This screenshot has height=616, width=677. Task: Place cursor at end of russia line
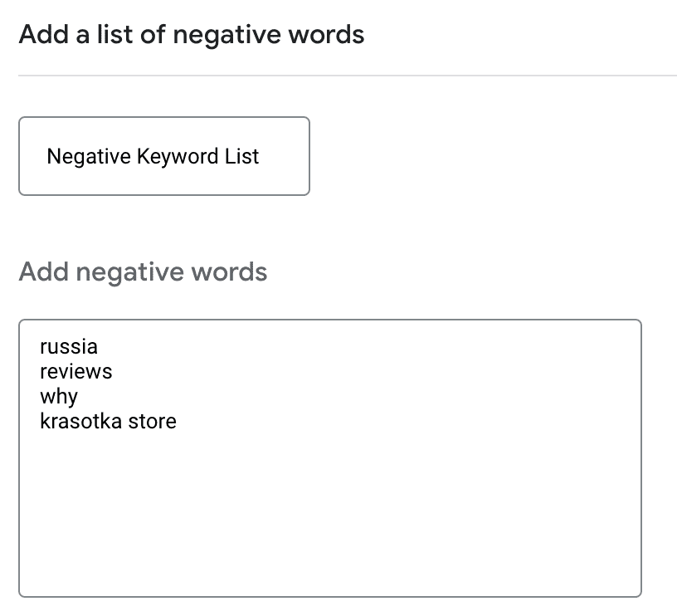pos(100,346)
